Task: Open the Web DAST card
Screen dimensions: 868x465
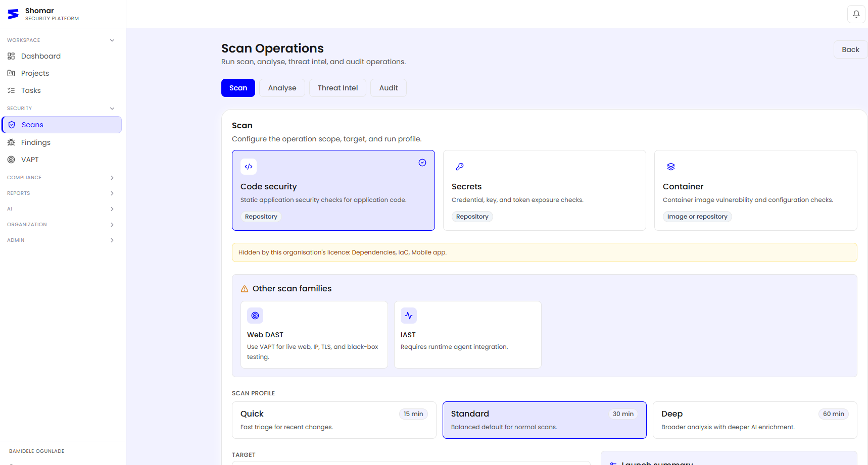Action: [x=314, y=335]
